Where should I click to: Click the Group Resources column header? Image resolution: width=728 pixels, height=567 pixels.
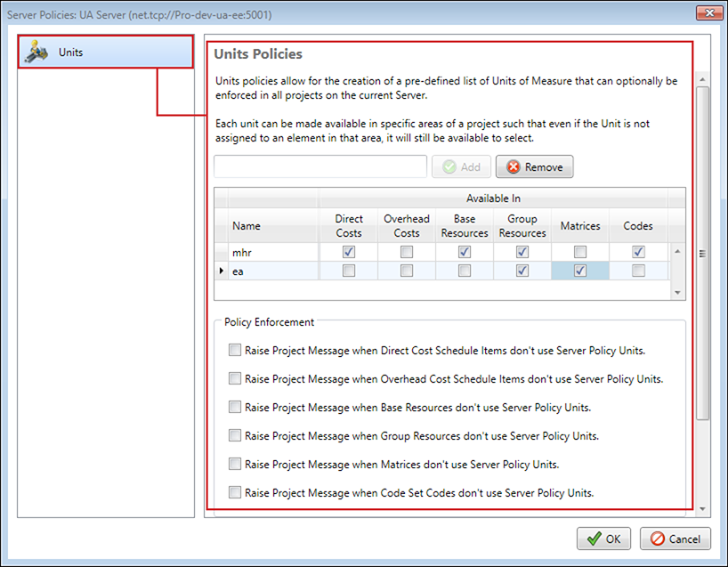[522, 226]
